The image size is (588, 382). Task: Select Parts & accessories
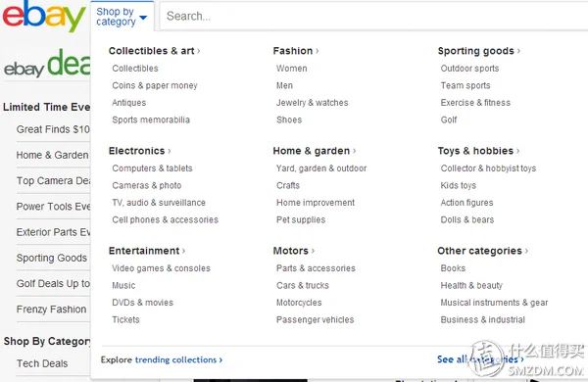(316, 268)
